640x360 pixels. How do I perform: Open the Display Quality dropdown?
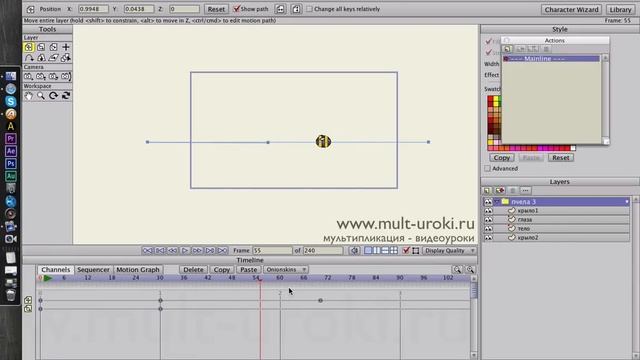click(449, 251)
